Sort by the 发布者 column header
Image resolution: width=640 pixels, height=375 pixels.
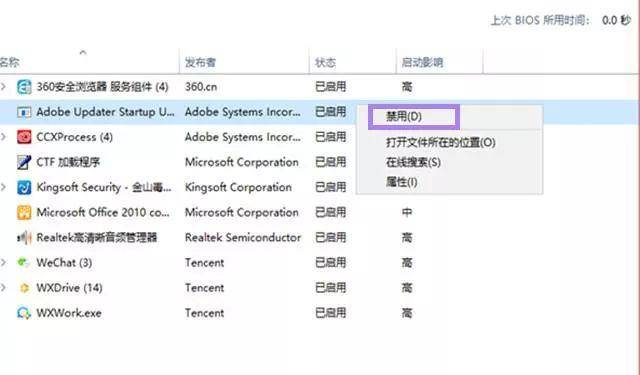244,62
